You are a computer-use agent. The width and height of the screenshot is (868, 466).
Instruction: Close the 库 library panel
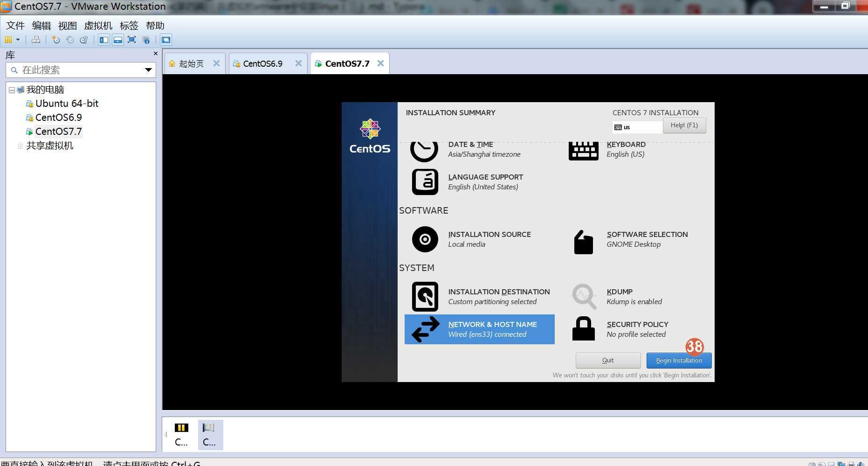click(x=156, y=54)
